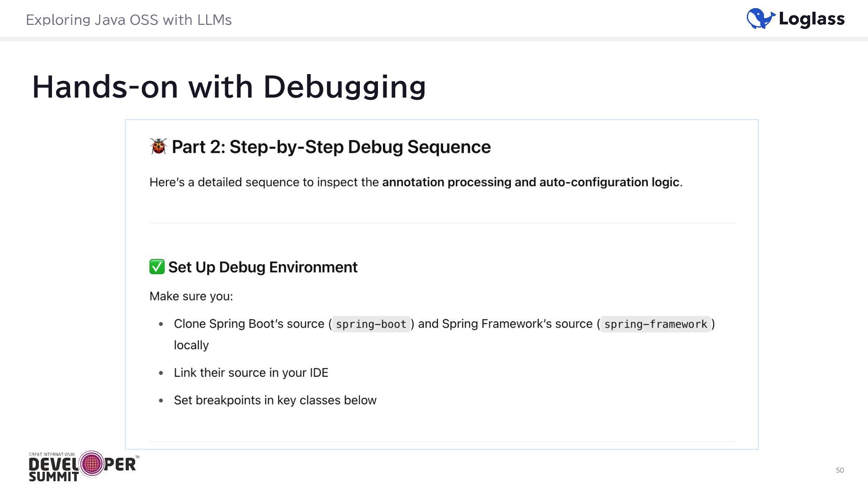Click the word locally in bullet
The height and width of the screenshot is (488, 868).
coord(191,345)
